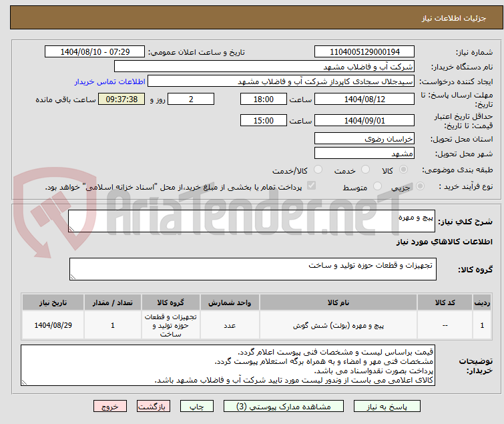
Task: Toggle the اسناد خزانه اسلامی payment checkbox
Action: 311,186
